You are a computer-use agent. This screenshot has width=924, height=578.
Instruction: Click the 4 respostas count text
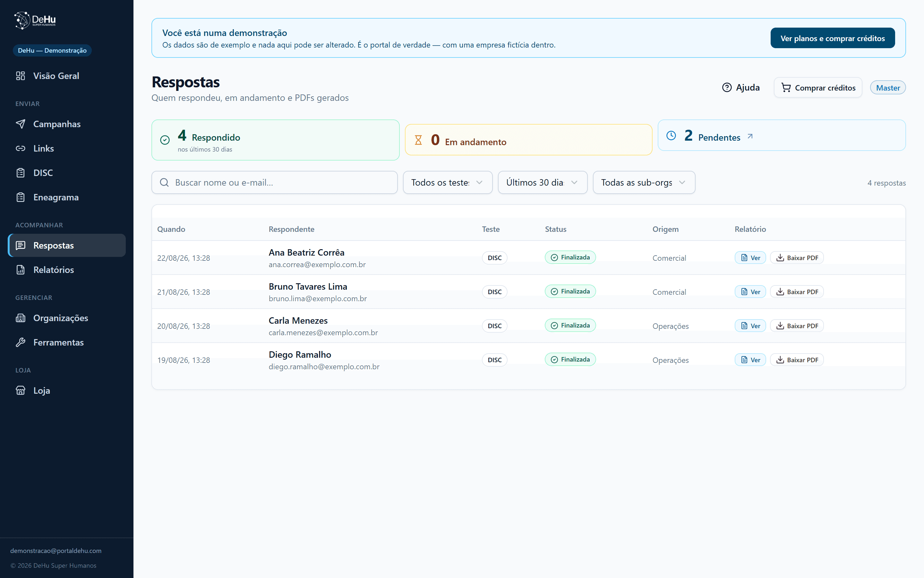886,183
